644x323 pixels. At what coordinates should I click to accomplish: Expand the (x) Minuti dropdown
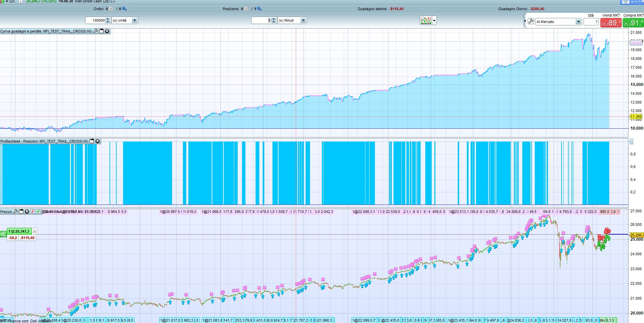pyautogui.click(x=303, y=21)
